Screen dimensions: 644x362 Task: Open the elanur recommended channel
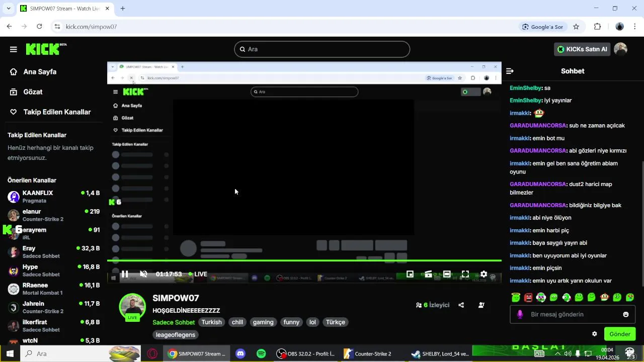coord(53,215)
